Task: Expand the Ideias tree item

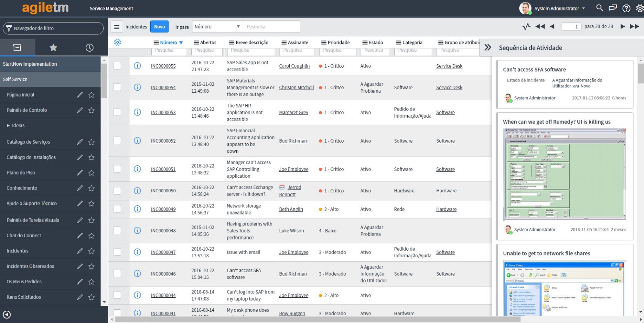Action: pos(8,126)
